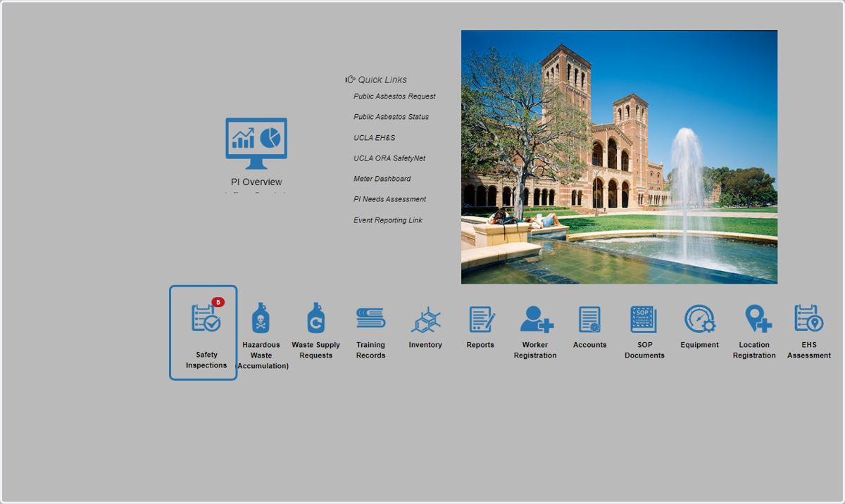Click the Worker Registration label
This screenshot has width=845, height=504.
(x=535, y=350)
